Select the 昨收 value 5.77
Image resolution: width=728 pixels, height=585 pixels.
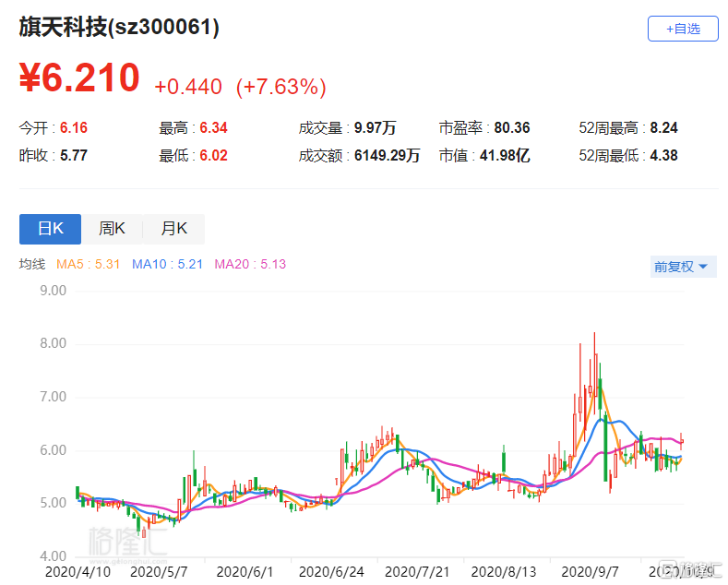pyautogui.click(x=74, y=156)
